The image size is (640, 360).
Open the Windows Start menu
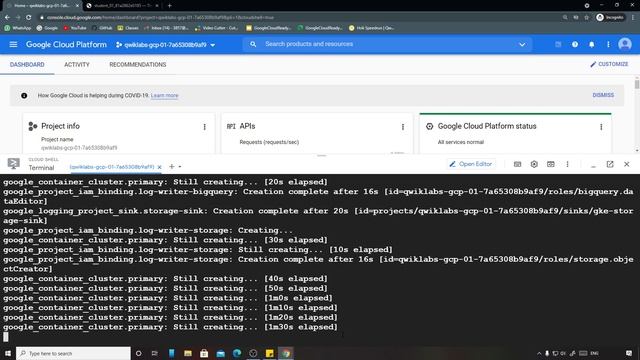point(7,353)
